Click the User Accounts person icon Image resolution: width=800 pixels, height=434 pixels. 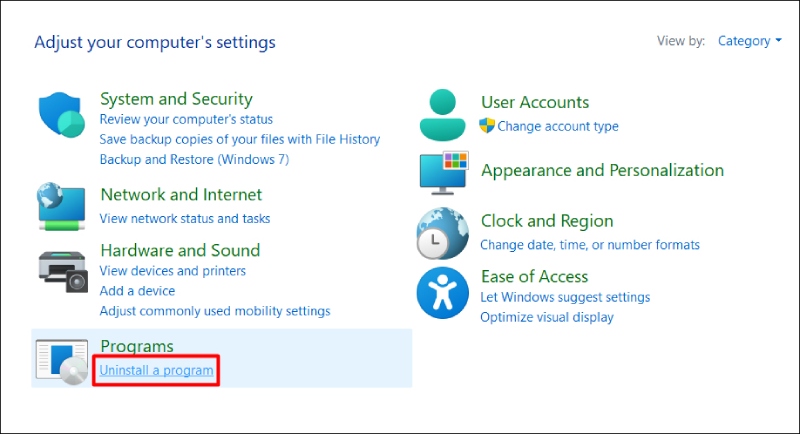coord(444,115)
